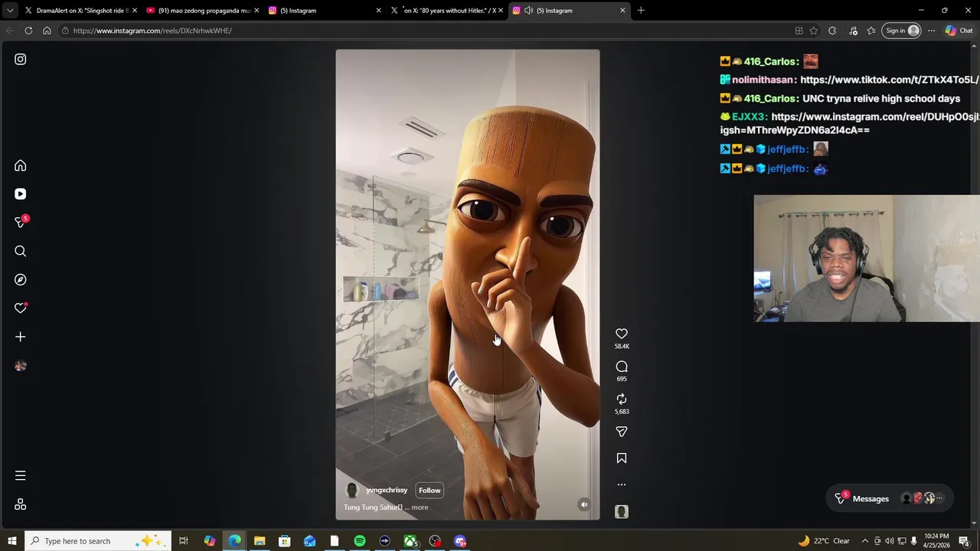Open the Reels icon in sidebar
This screenshot has height=551, width=980.
[21, 194]
